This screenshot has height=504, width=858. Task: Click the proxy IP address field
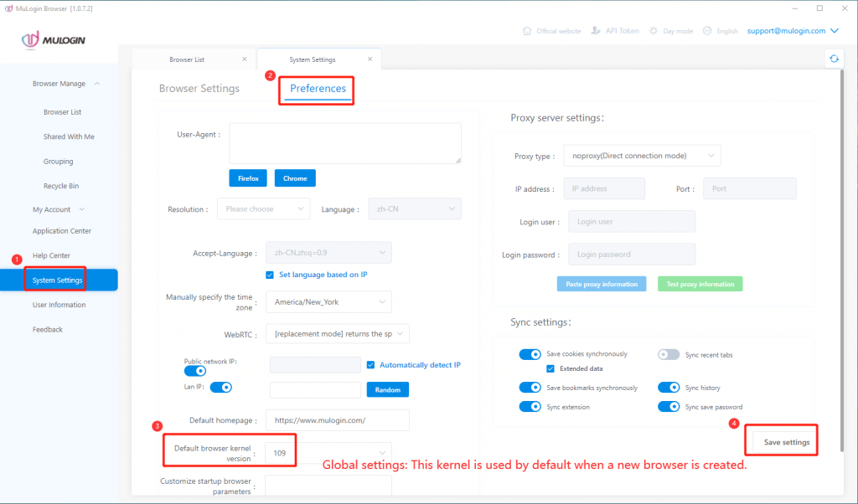604,188
